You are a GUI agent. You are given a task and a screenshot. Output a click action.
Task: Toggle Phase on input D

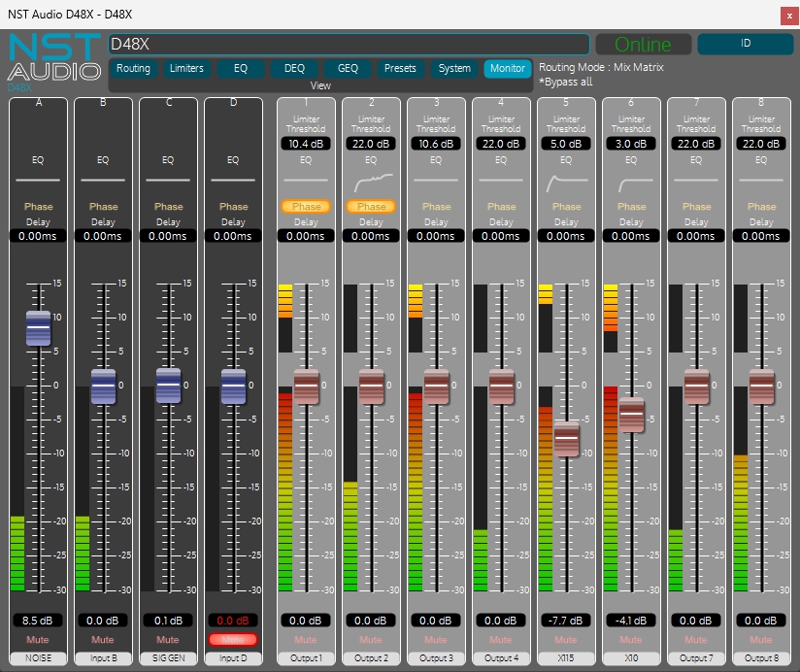point(233,207)
